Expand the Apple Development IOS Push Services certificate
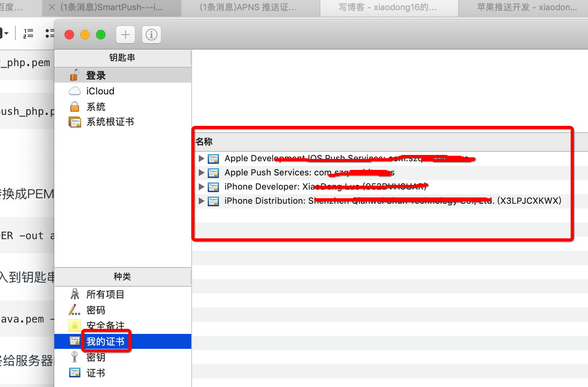Viewport: 588px width, 387px height. pos(201,158)
